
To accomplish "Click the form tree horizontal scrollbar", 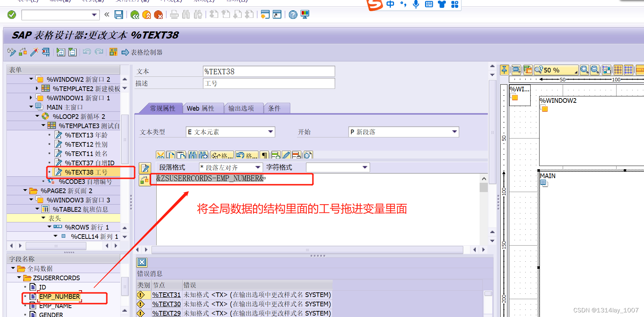I will pos(56,246).
